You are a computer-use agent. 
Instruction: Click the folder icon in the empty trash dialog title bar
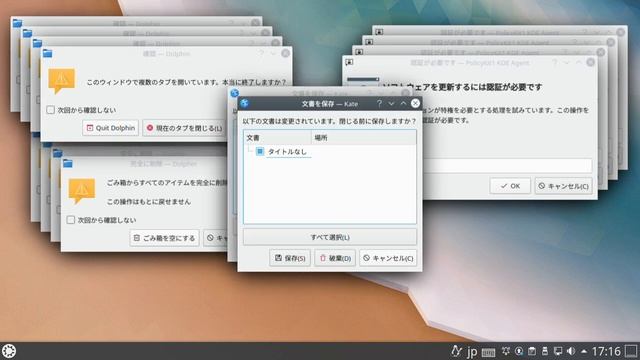click(68, 164)
